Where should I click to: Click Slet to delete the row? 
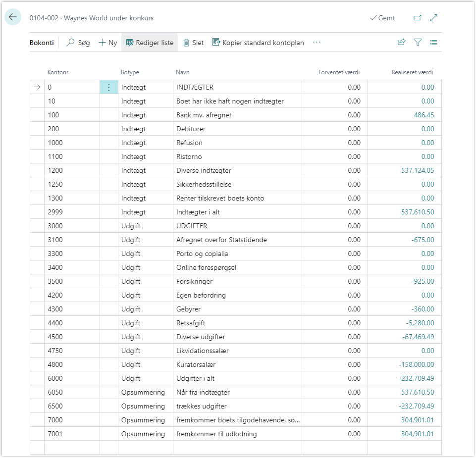click(193, 43)
